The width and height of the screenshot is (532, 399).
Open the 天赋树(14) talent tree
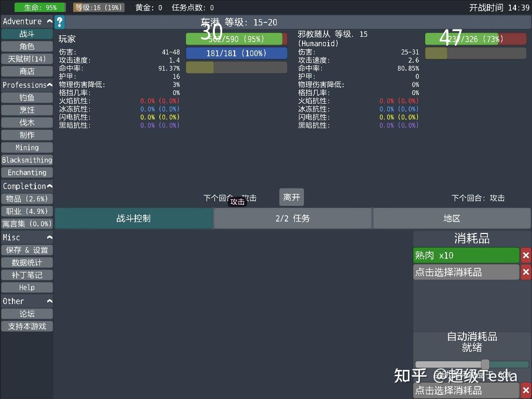pos(26,59)
